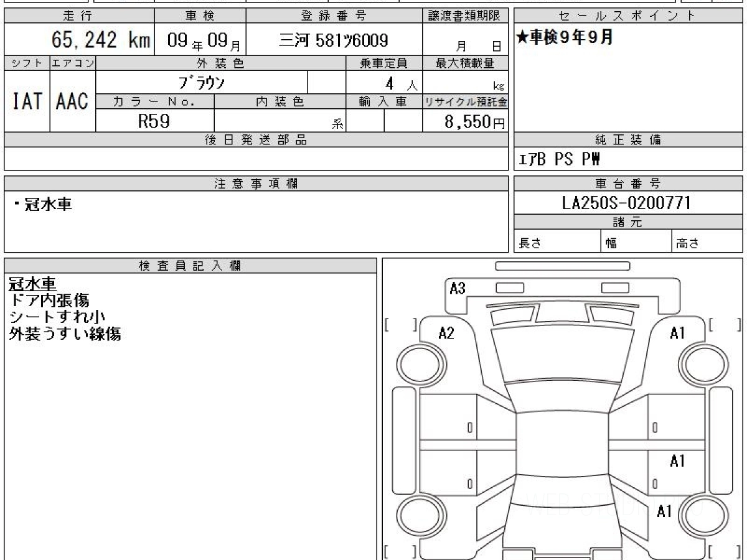This screenshot has width=747, height=560.
Task: Click the 乗車定員 header
Action: (x=384, y=63)
